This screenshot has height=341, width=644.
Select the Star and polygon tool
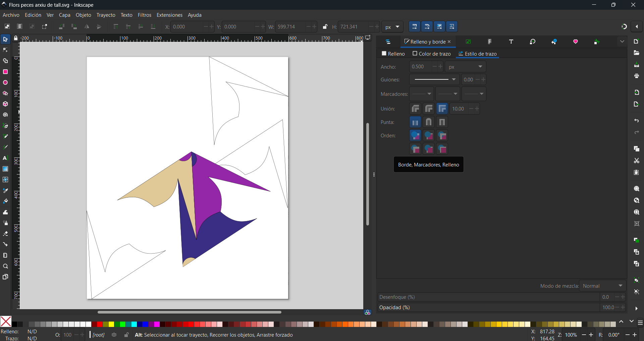[x=5, y=93]
